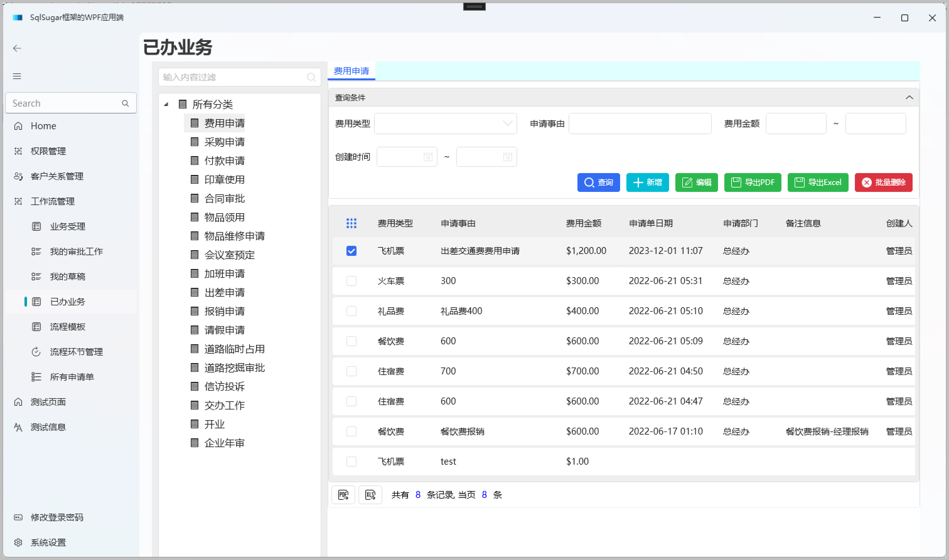
Task: Open 客户关系管理 in the sidebar
Action: pyautogui.click(x=71, y=176)
